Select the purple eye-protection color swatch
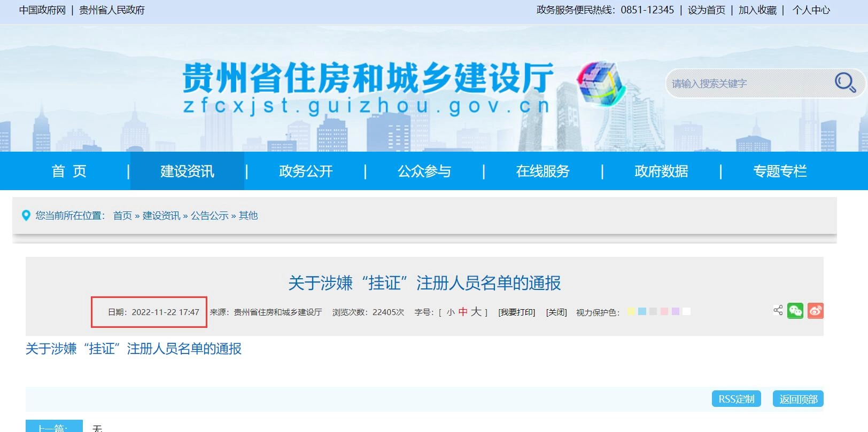Viewport: 868px width, 432px height. [x=676, y=311]
